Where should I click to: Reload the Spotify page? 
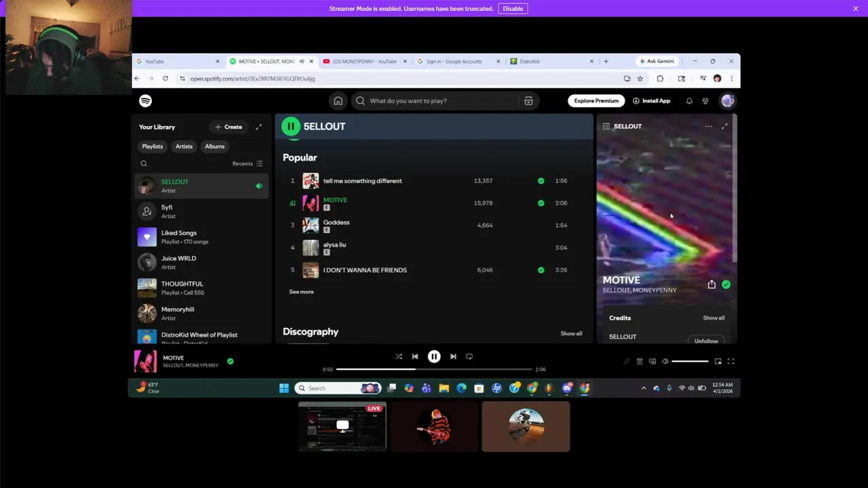click(165, 79)
